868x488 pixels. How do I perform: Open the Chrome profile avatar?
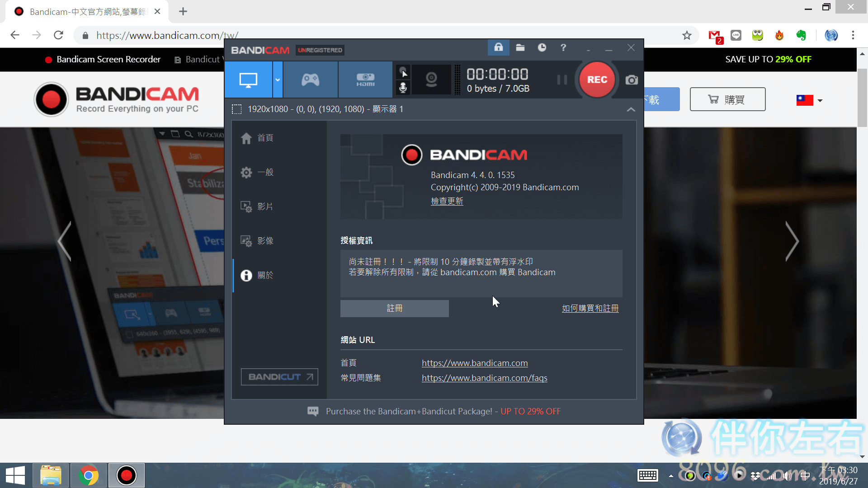tap(831, 35)
